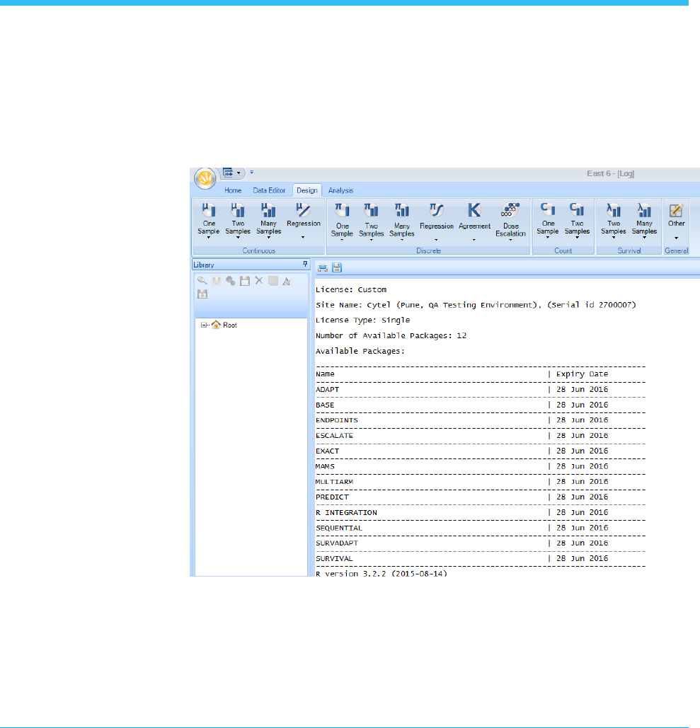The image size is (700, 728).
Task: Click the Library grey square icon
Action: [x=273, y=280]
